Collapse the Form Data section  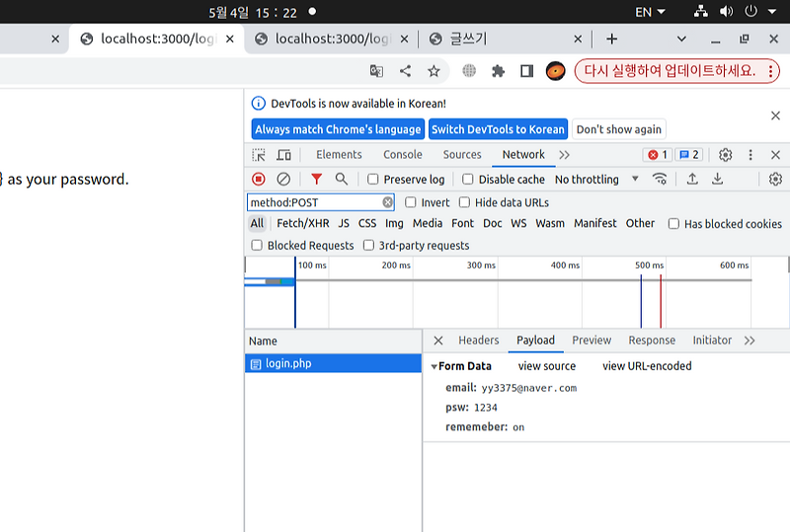(434, 367)
